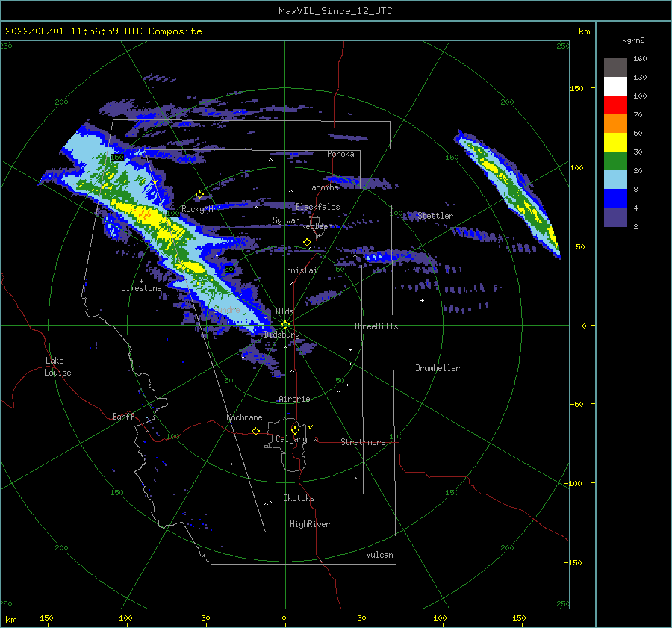Click the Lake Louise label
The width and height of the screenshot is (672, 628).
[57, 367]
